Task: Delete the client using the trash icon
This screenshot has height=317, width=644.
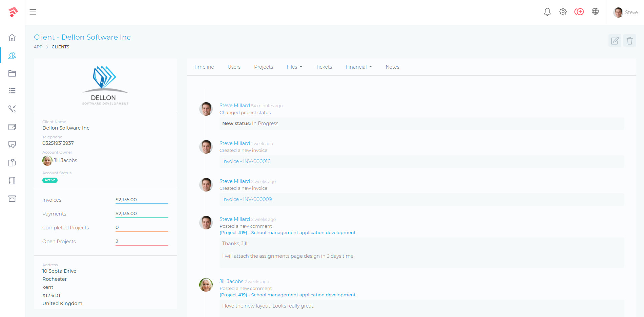Action: pyautogui.click(x=629, y=40)
